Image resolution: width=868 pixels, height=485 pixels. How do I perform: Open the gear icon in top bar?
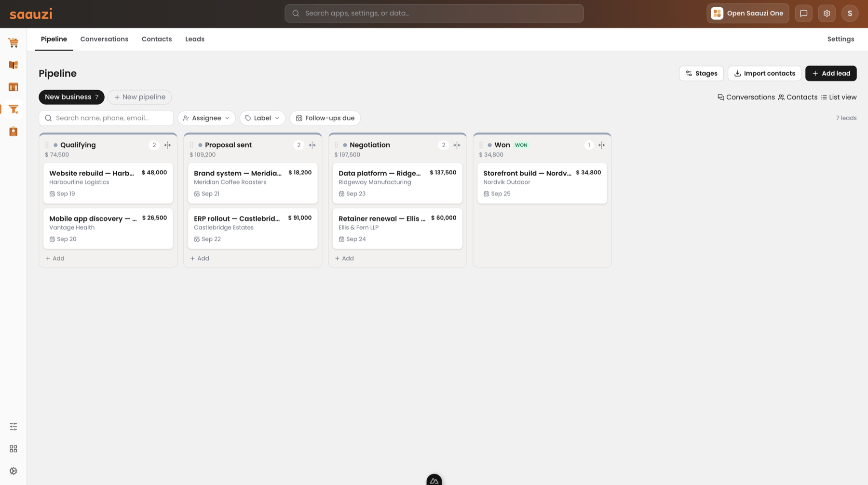point(827,14)
